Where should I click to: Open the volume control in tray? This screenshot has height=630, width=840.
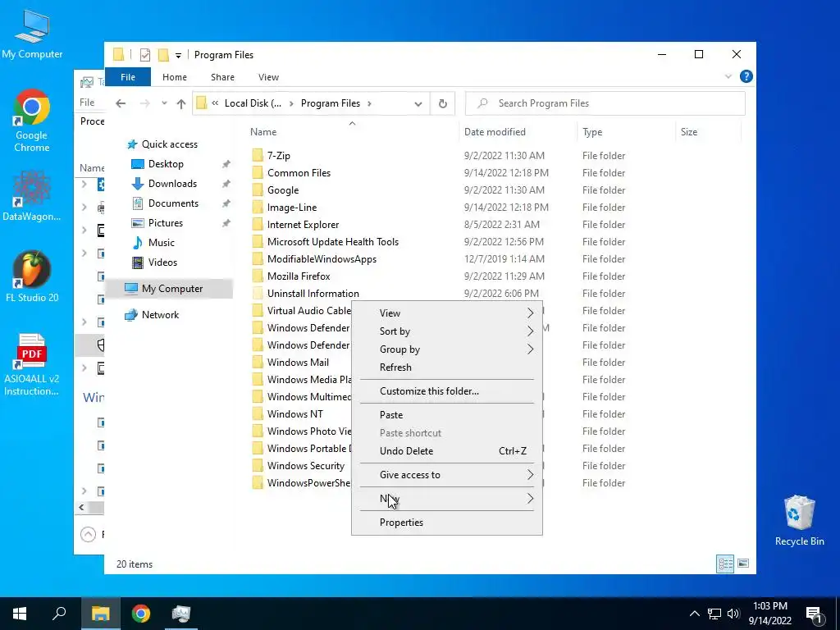(x=733, y=614)
